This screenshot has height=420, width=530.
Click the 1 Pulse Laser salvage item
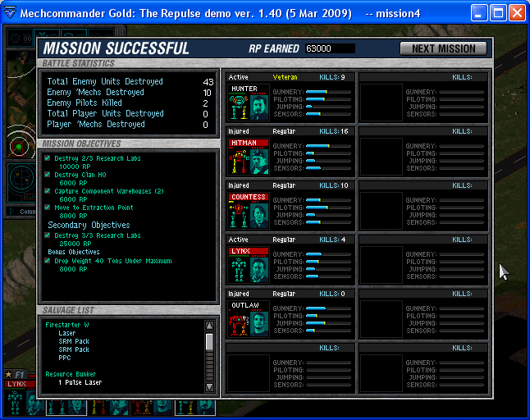point(80,382)
